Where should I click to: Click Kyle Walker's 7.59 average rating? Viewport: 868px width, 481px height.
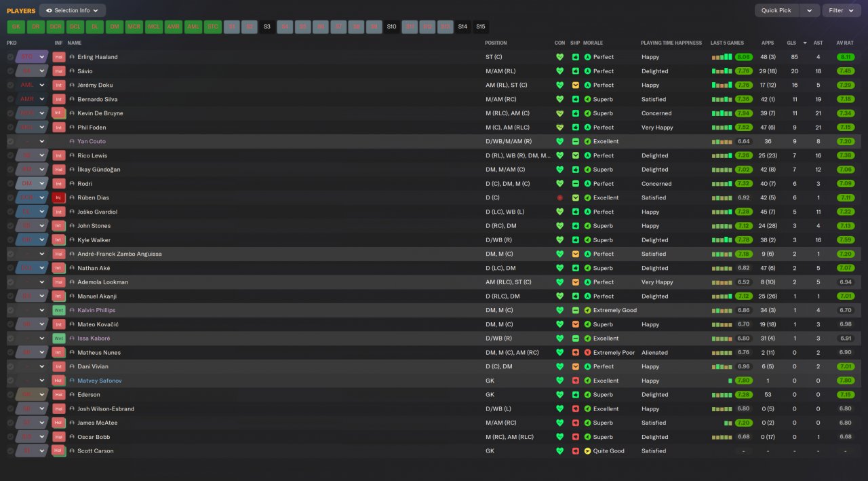[x=846, y=239]
